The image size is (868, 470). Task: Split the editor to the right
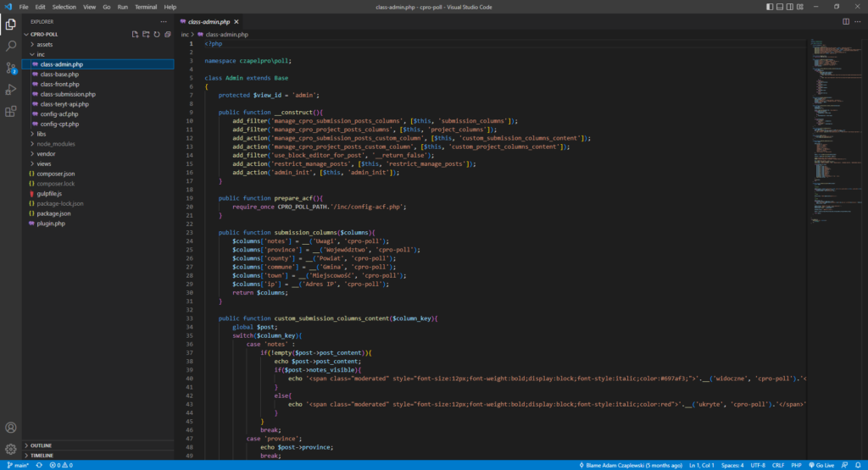point(846,21)
